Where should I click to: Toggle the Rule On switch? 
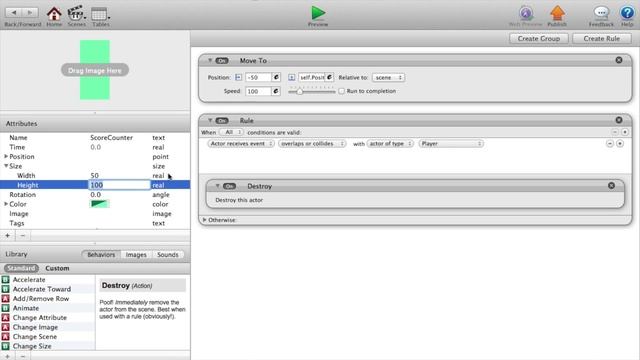click(x=222, y=120)
